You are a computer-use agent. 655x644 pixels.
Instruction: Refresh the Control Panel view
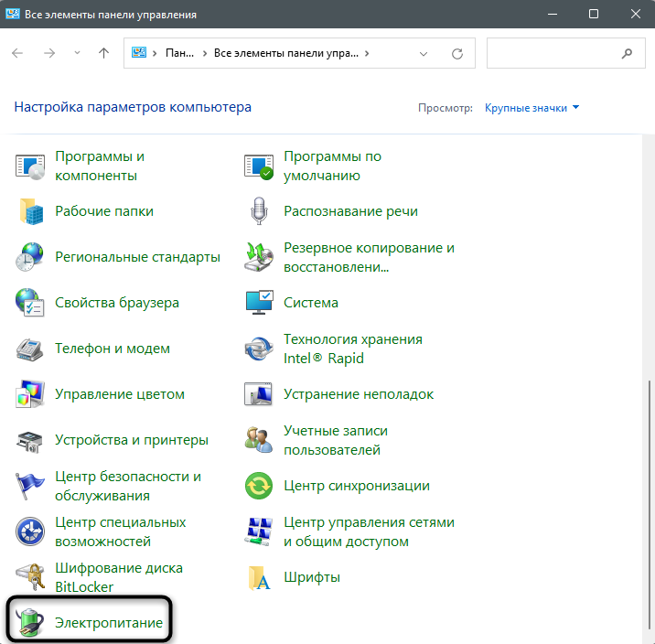tap(457, 53)
